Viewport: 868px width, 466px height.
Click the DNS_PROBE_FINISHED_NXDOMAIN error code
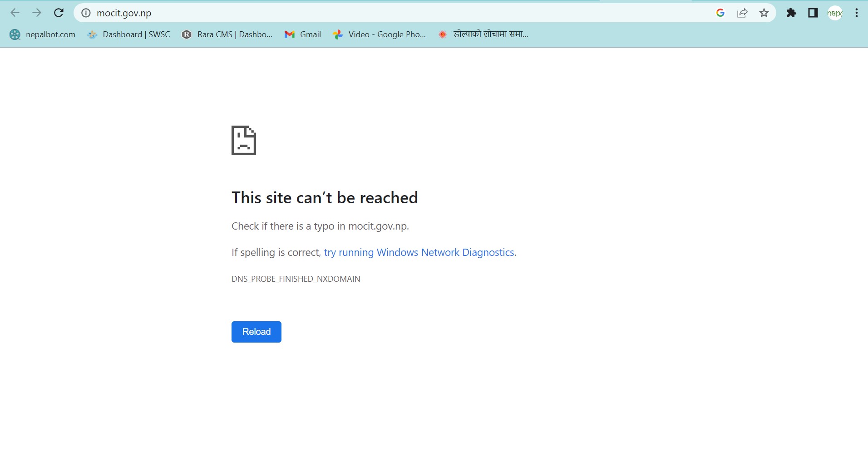[x=296, y=279]
